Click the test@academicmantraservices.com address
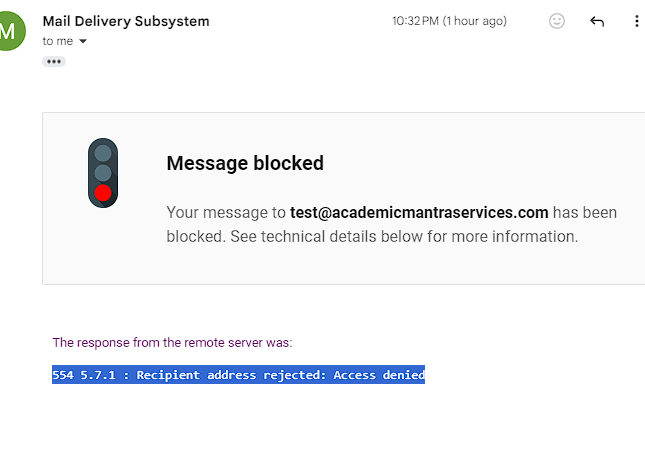This screenshot has width=645, height=458. (419, 212)
